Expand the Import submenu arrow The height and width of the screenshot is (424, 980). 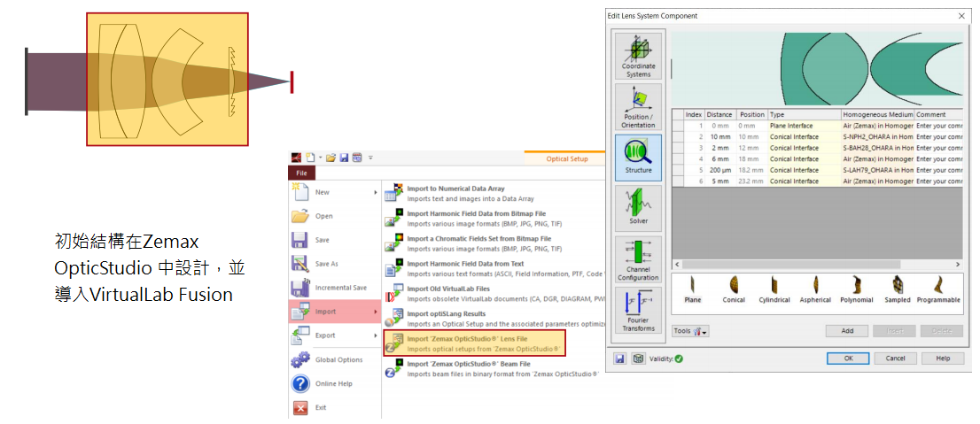[376, 312]
